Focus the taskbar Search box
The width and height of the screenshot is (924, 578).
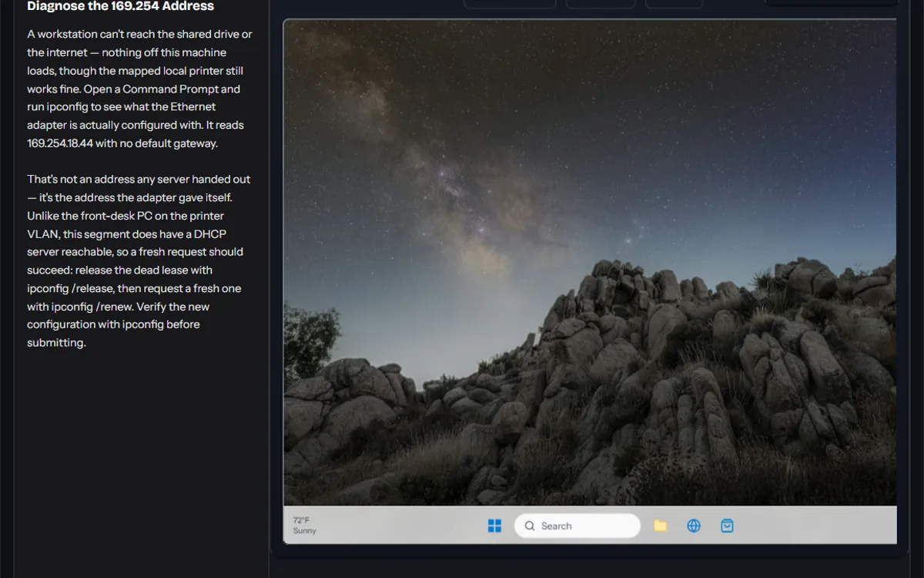coord(577,526)
